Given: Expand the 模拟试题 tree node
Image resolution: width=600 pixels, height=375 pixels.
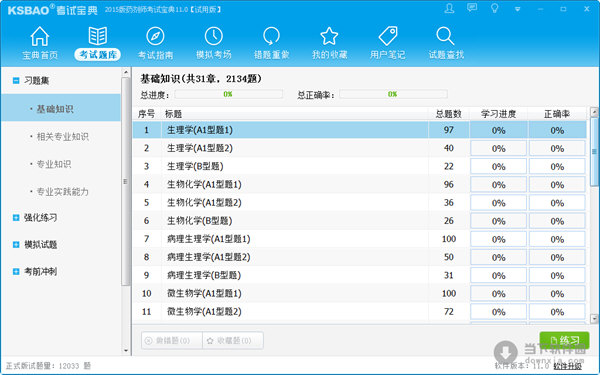Looking at the screenshot, I should (16, 245).
